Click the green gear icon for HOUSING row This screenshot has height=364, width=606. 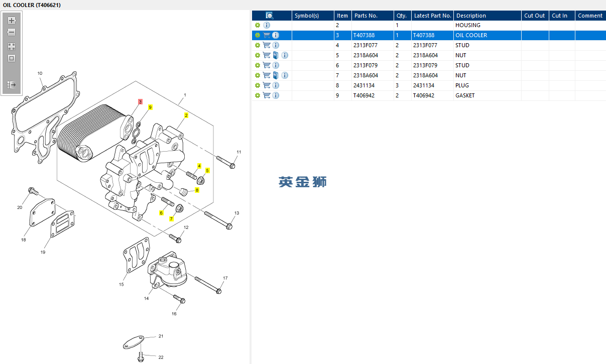pos(258,25)
